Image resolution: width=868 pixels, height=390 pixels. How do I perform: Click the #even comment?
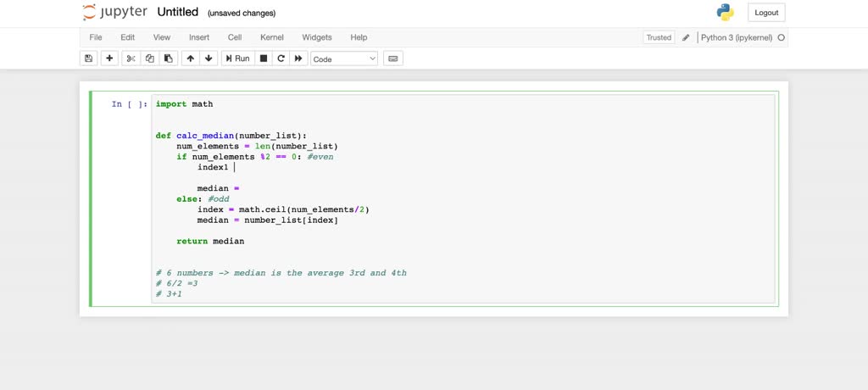coord(320,157)
